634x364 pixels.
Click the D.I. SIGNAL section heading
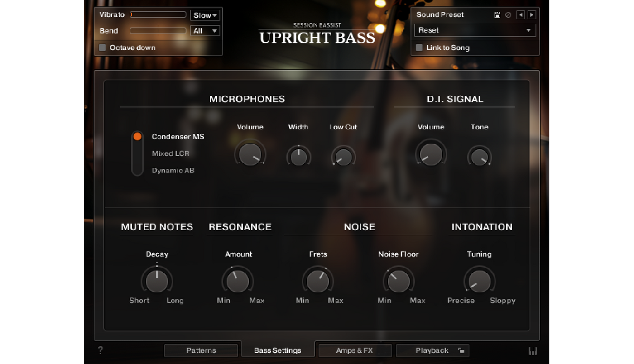tap(455, 99)
